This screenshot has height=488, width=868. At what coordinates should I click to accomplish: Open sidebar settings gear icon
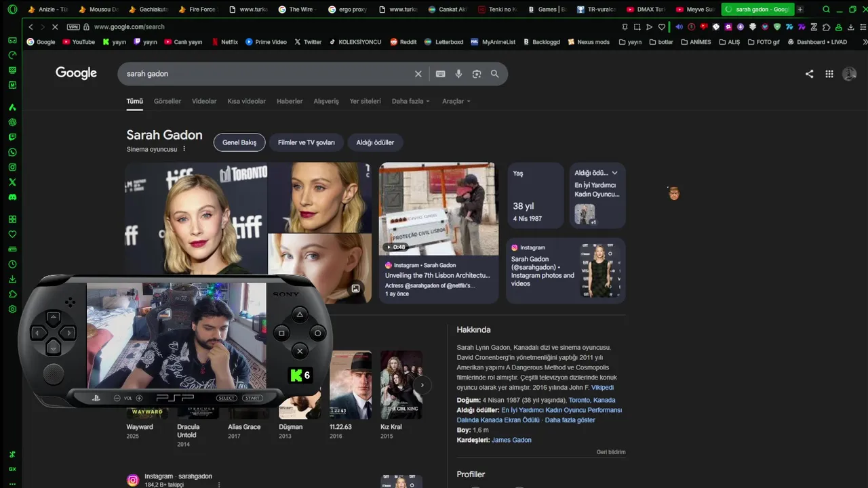(x=12, y=309)
